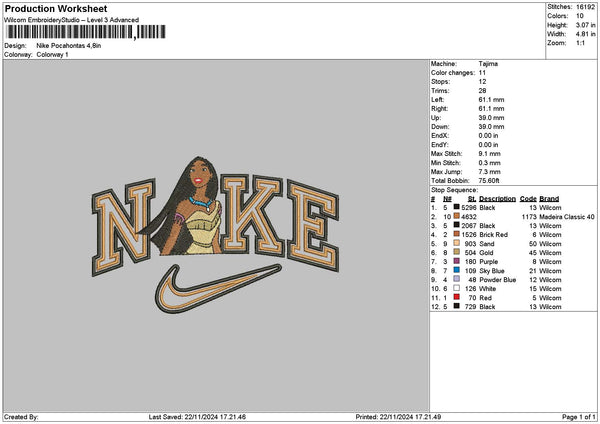This screenshot has width=600, height=424.
Task: Click the Min Stitch value '0.3 mm'
Action: pyautogui.click(x=489, y=163)
